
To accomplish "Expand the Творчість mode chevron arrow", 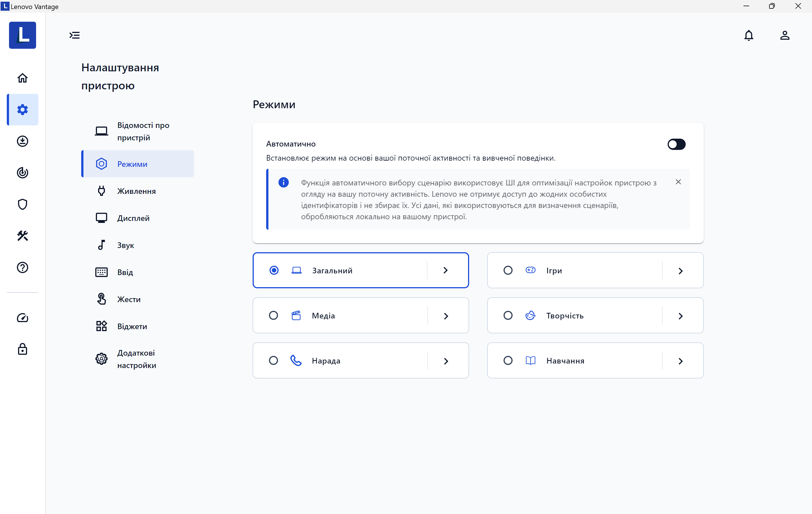I will click(x=681, y=316).
